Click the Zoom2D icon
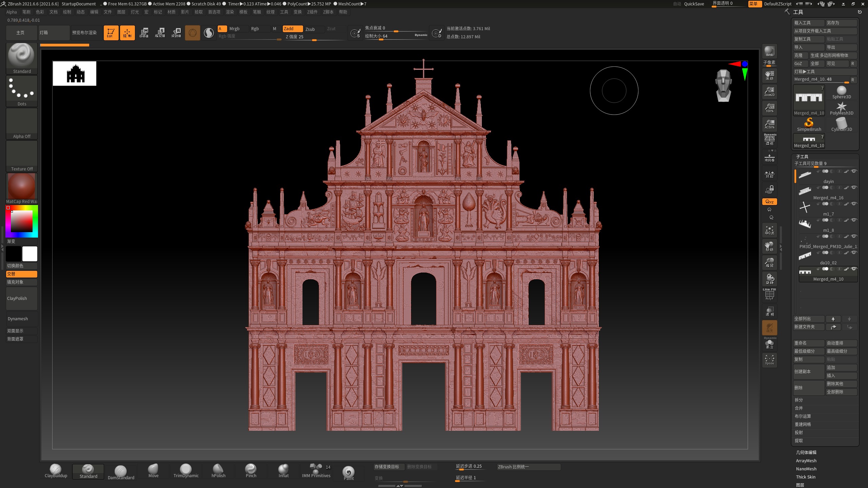The height and width of the screenshot is (488, 868). click(x=769, y=91)
